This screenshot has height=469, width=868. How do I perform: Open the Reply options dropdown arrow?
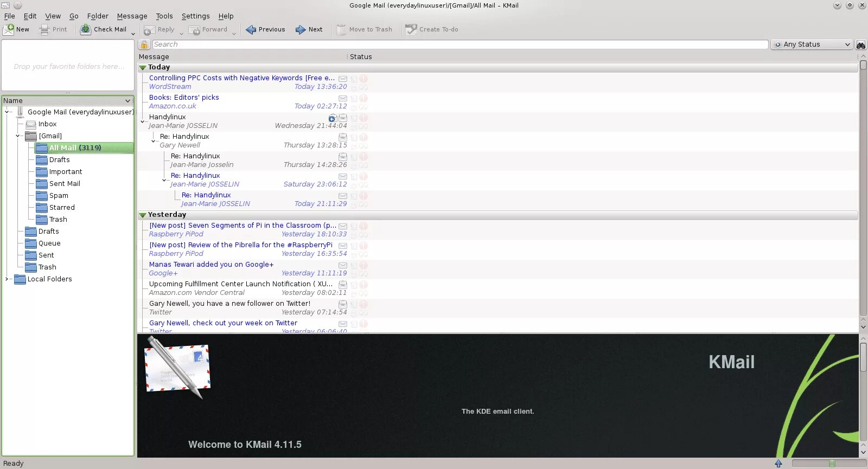point(181,33)
